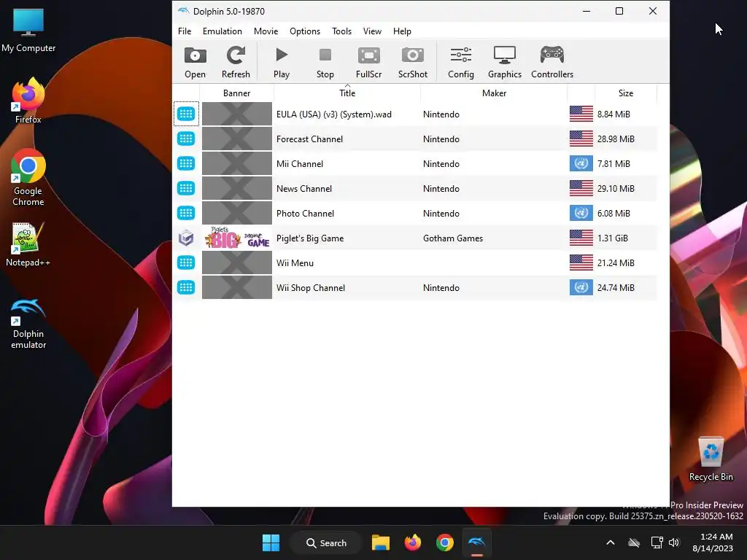Click the Play toolbar button
The image size is (747, 560).
tap(281, 63)
